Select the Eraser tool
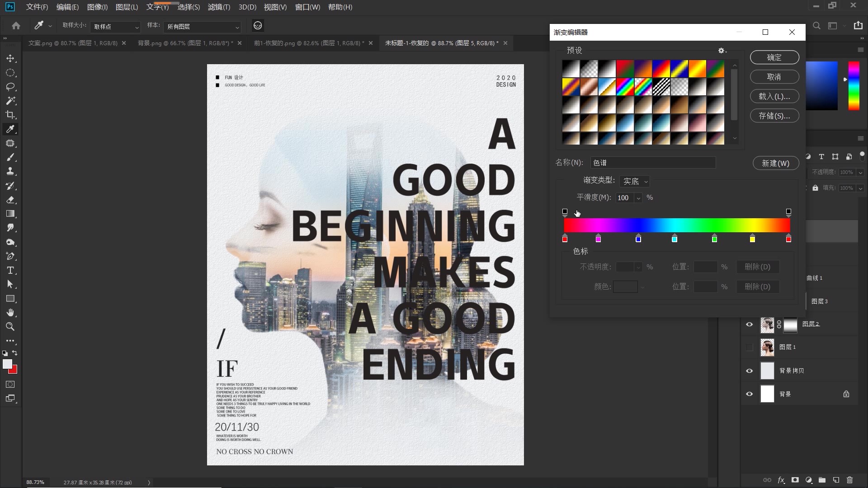The width and height of the screenshot is (868, 488). (10, 200)
